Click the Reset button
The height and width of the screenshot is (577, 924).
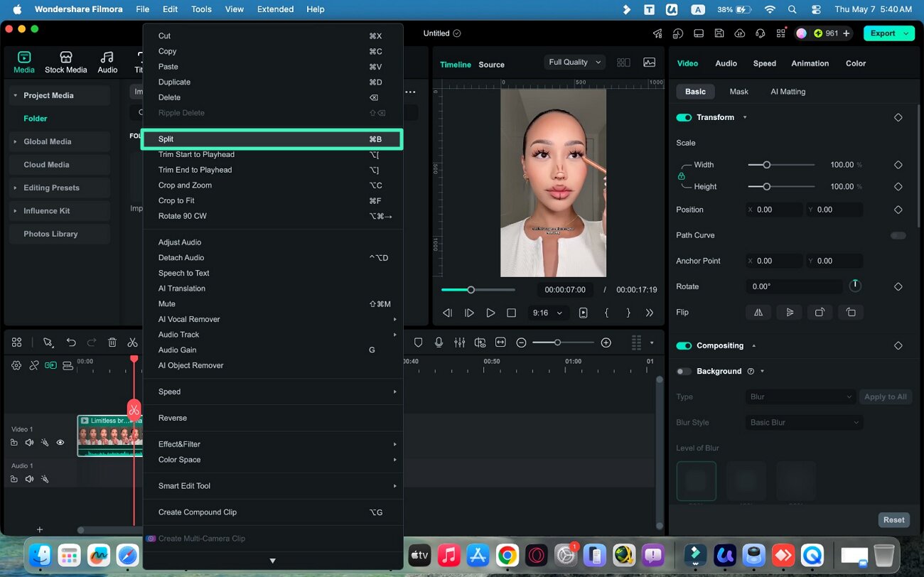click(893, 520)
